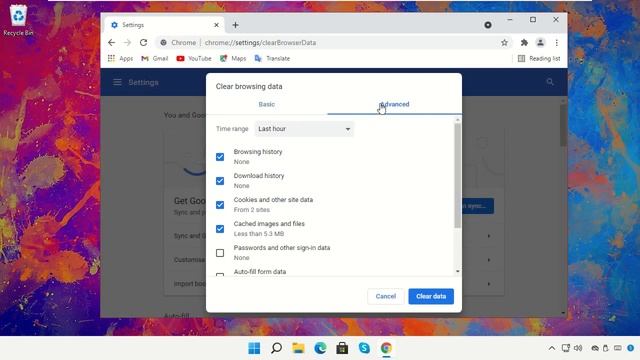Viewport: 640px width, 360px height.
Task: Check Passwords and other sign-in data
Action: point(220,253)
